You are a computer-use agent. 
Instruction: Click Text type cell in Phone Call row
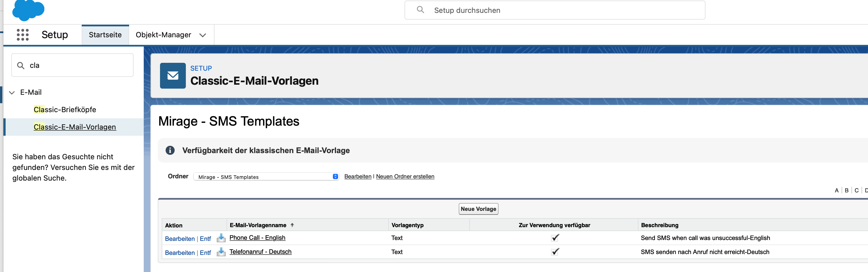tap(397, 238)
